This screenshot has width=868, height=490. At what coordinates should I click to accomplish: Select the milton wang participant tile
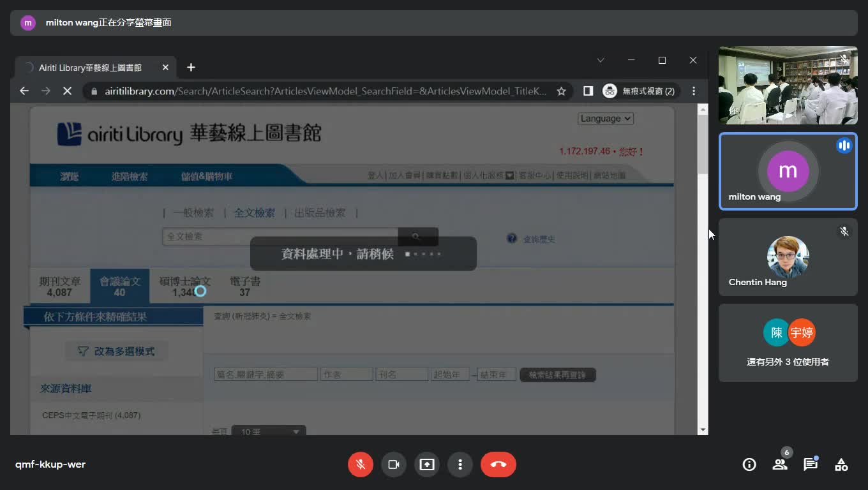pos(788,171)
